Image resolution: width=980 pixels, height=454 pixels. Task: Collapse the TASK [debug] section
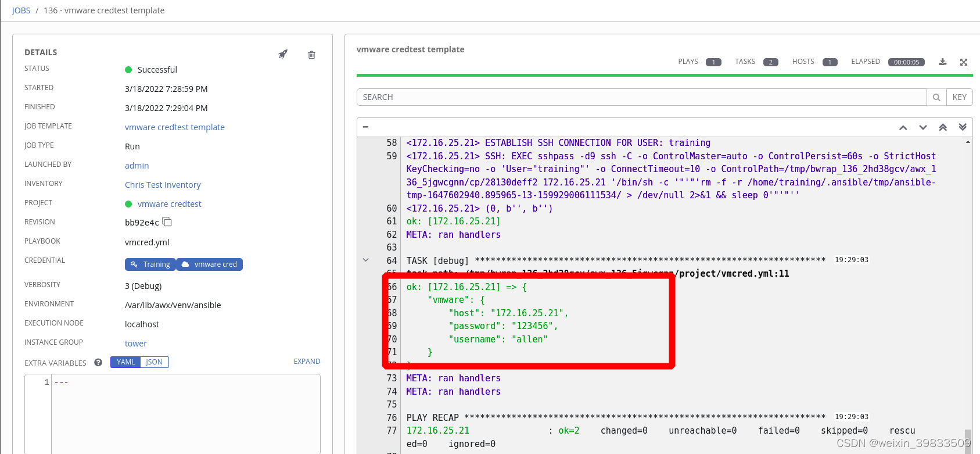pyautogui.click(x=365, y=260)
